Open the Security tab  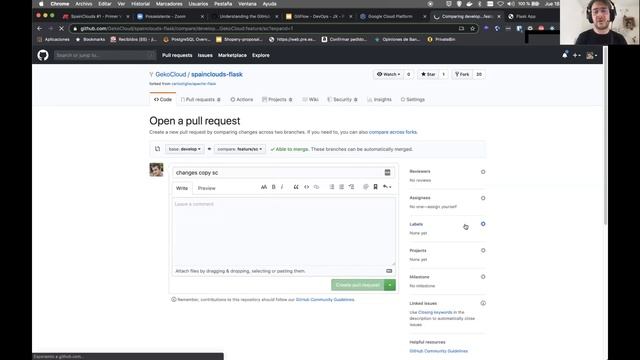[x=342, y=100]
